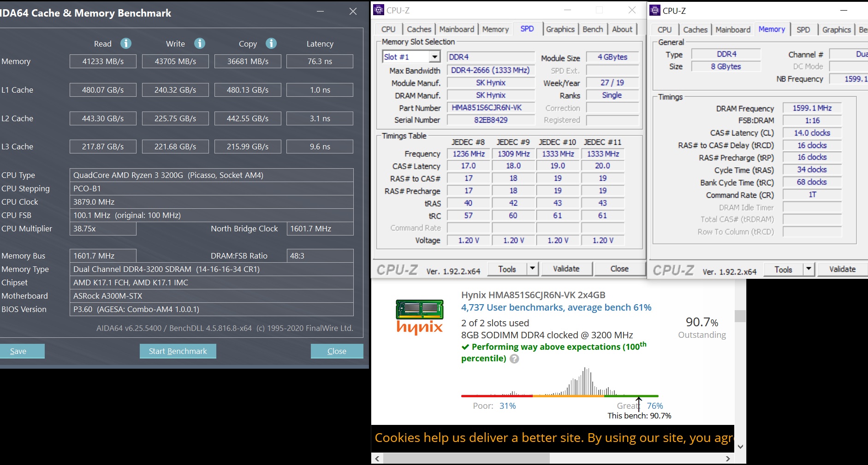Viewport: 868px width, 465px height.
Task: Click Validate in CPU-Z SPD window
Action: (566, 269)
